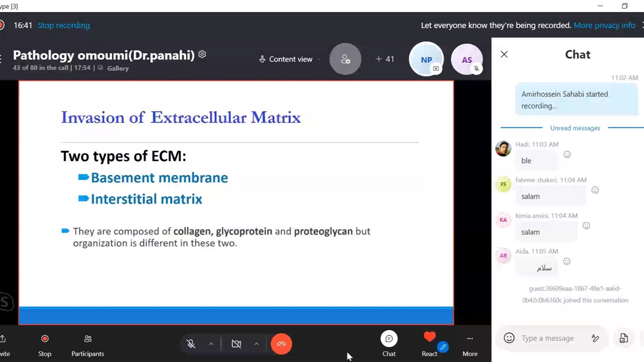This screenshot has width=644, height=362.
Task: Open the Participants list
Action: 88,344
